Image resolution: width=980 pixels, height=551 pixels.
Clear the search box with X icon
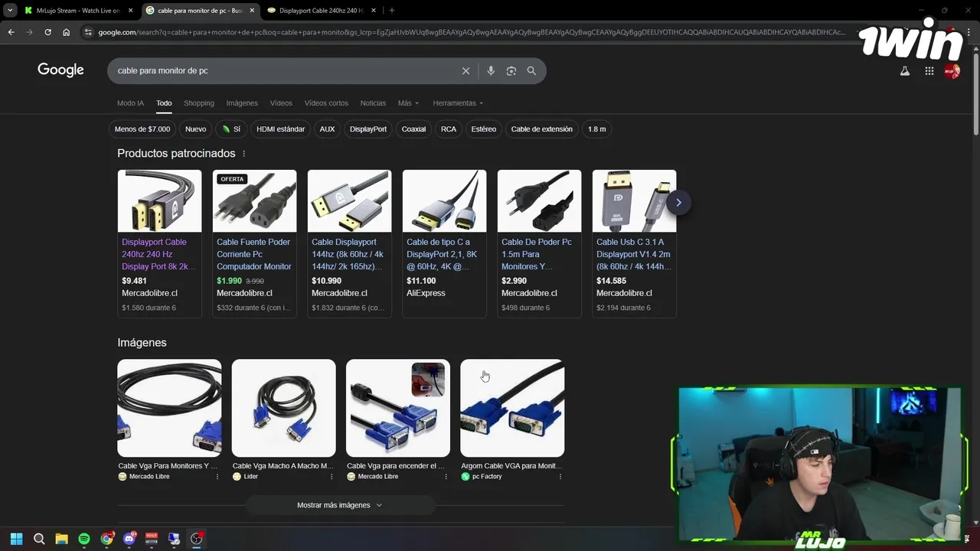coord(465,70)
